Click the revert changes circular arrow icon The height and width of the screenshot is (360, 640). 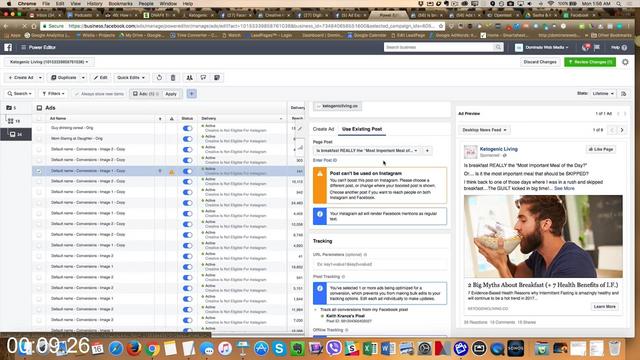point(159,78)
